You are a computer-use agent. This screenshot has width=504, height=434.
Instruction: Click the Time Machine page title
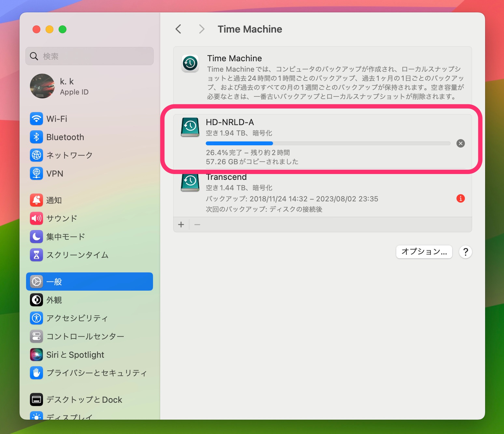pyautogui.click(x=250, y=29)
